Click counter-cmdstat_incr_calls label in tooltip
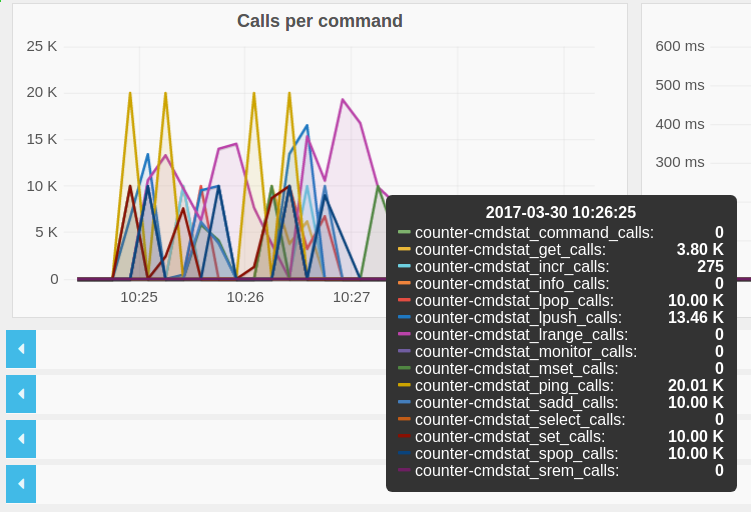751x512 pixels. tap(512, 267)
